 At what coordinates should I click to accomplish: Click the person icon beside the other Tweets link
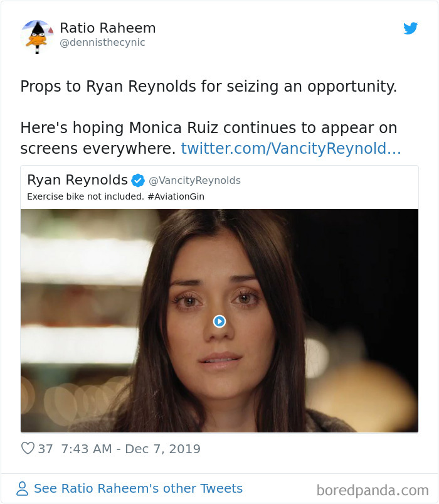click(x=22, y=488)
